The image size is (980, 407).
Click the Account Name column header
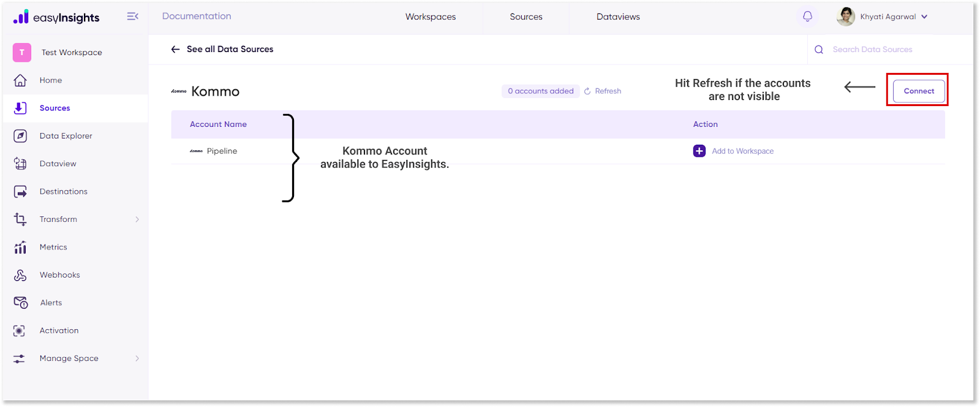218,124
